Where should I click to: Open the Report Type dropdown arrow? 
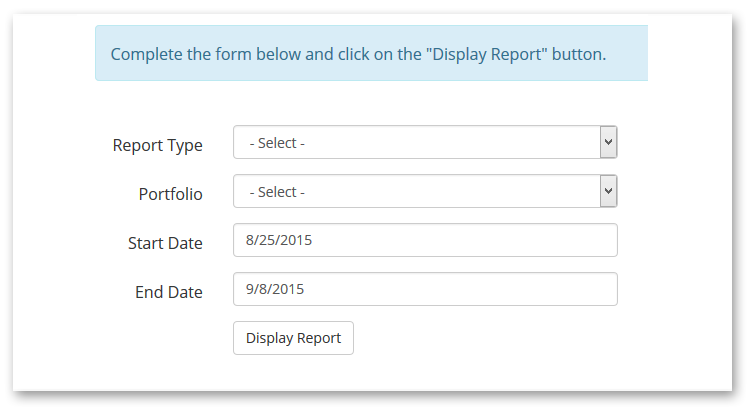click(x=608, y=142)
